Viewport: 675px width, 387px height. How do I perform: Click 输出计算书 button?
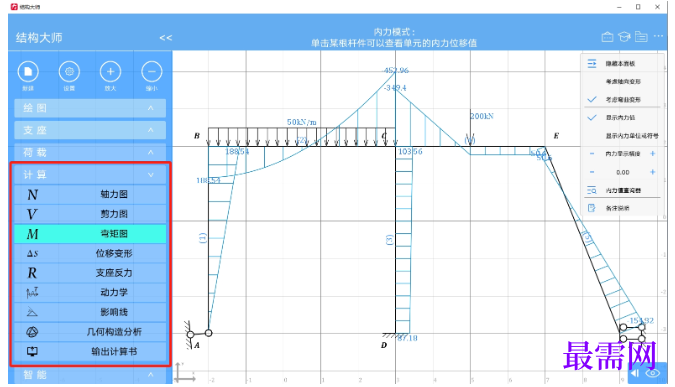coord(90,352)
